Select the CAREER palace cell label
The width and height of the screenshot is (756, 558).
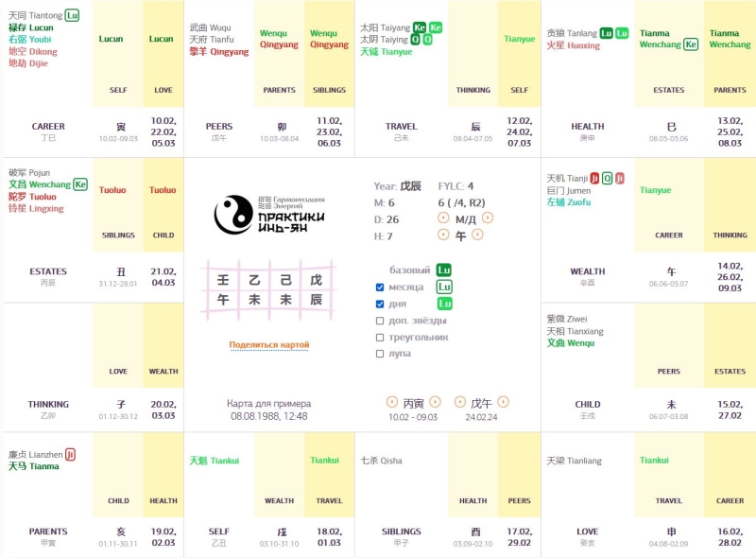pos(48,126)
